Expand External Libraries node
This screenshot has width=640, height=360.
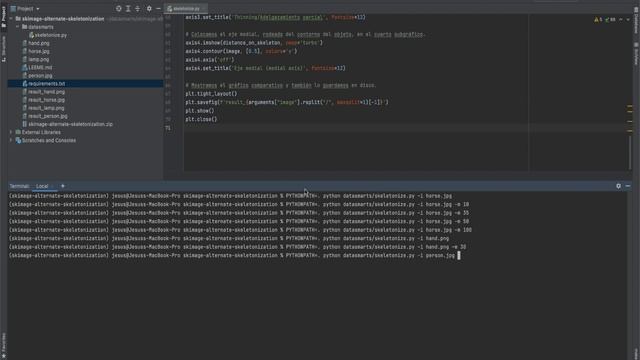11,132
